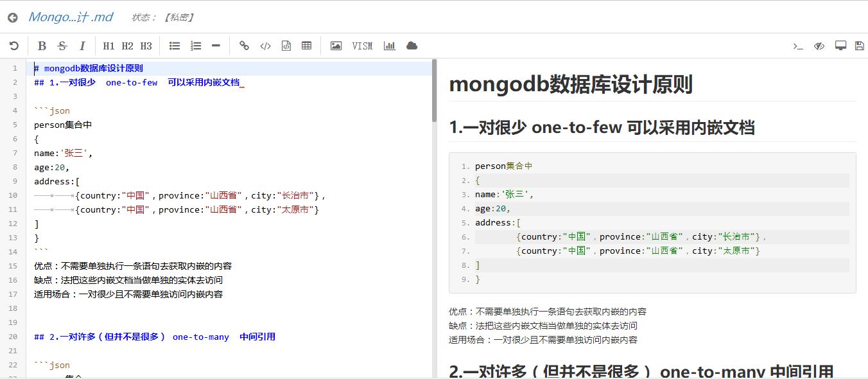The image size is (868, 379).
Task: Click the editor line containing city "太原市"
Action: (177, 209)
